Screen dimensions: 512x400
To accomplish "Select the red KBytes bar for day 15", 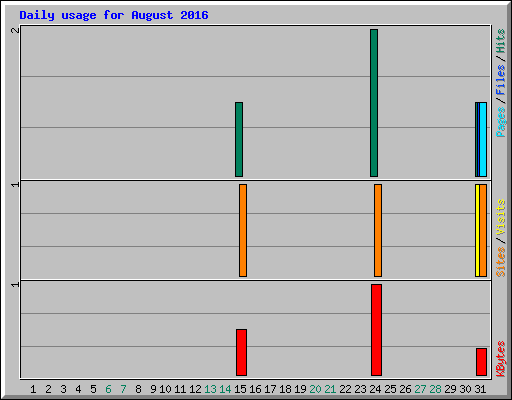I will 242,352.
